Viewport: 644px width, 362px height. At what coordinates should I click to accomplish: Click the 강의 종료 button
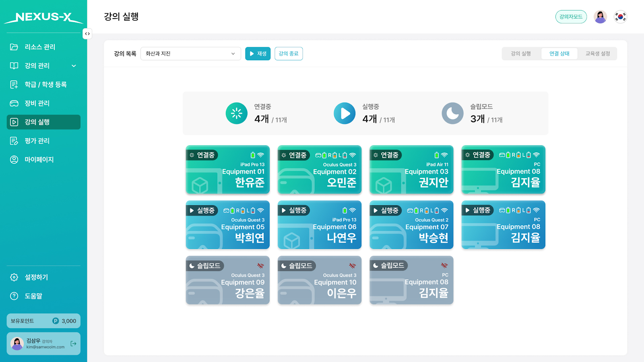(x=289, y=53)
